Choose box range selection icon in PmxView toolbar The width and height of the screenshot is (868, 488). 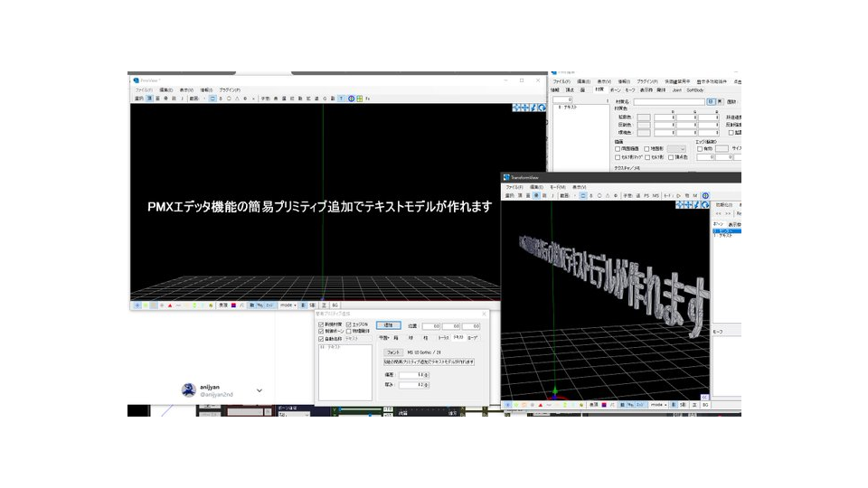[x=212, y=99]
